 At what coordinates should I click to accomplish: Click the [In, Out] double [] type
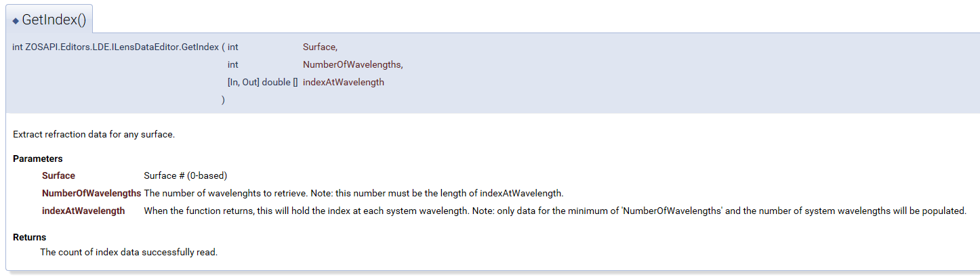click(263, 82)
